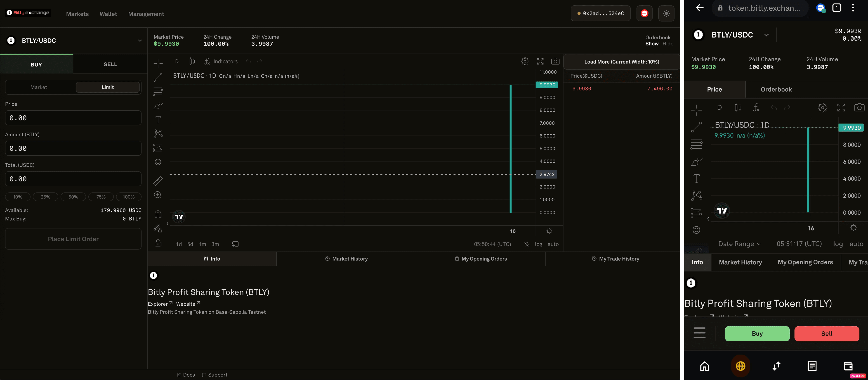This screenshot has height=380, width=868.
Task: Show the orderbook
Action: (x=652, y=44)
